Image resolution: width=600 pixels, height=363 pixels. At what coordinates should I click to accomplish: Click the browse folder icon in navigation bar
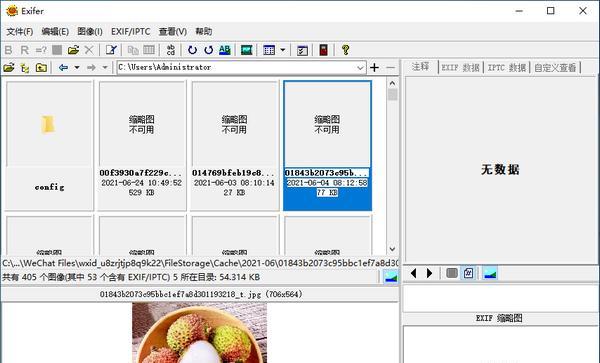point(9,68)
